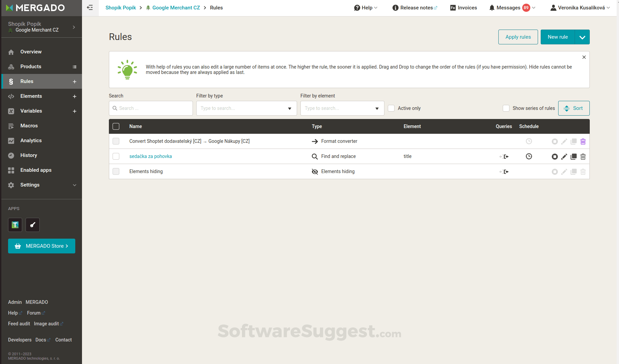Screen dimensions: 619x364
Task: Open Analytics from the sidebar
Action: (31, 140)
